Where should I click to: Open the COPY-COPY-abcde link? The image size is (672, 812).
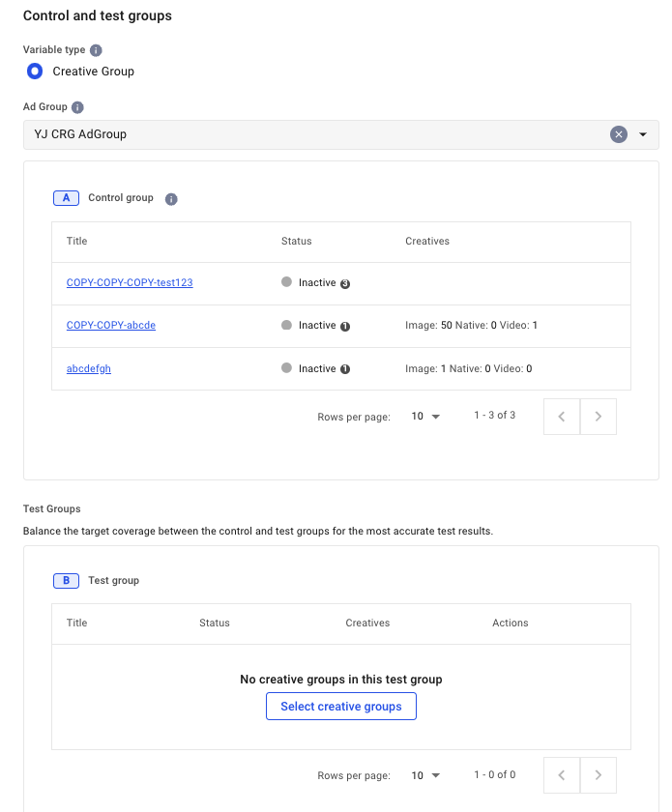coord(110,326)
